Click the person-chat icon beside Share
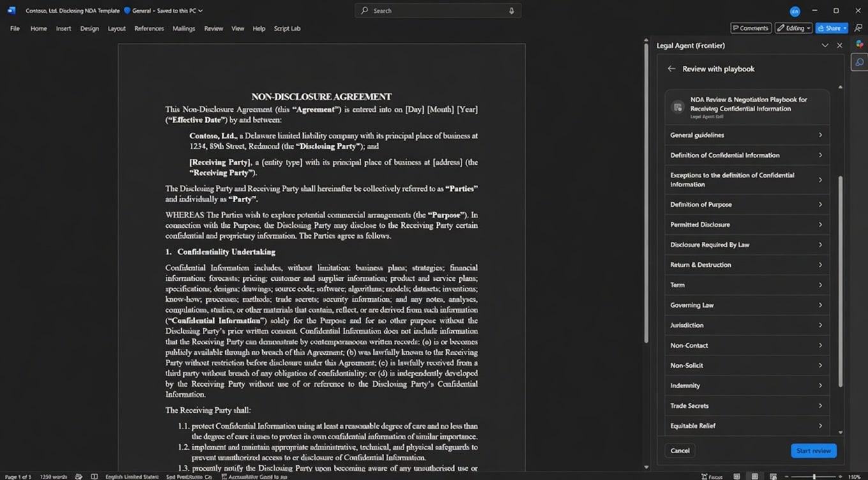Screen dimensions: 868x480 click(x=859, y=28)
